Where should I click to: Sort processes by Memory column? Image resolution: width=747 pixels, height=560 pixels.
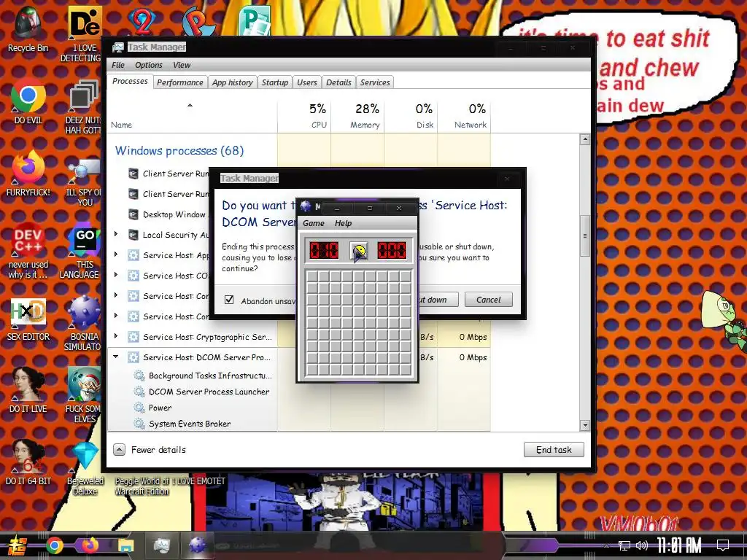357,116
